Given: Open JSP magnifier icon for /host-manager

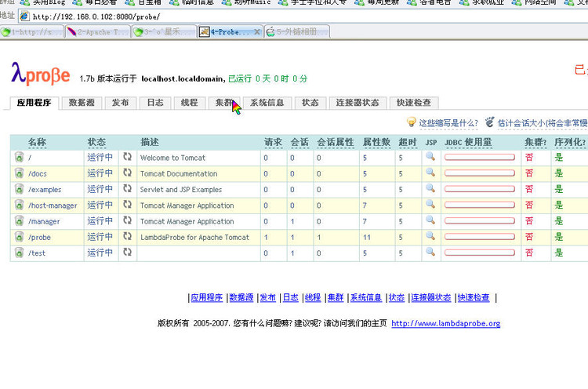Looking at the screenshot, I should pos(430,205).
